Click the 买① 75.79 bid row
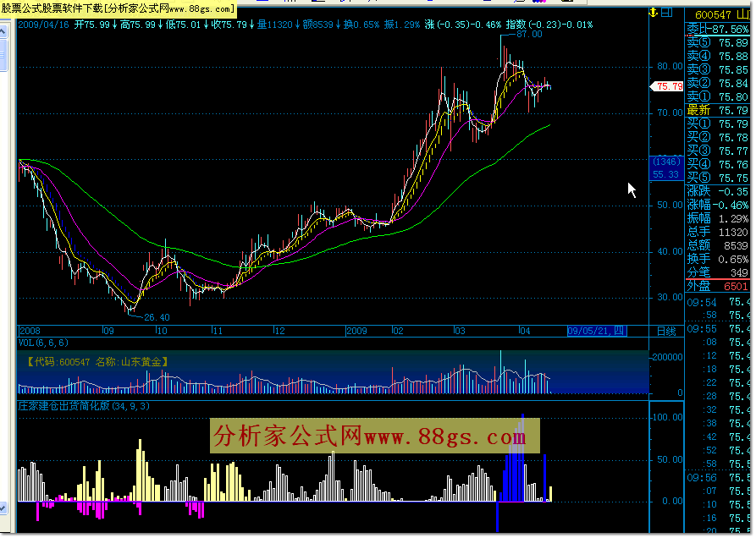 point(717,124)
